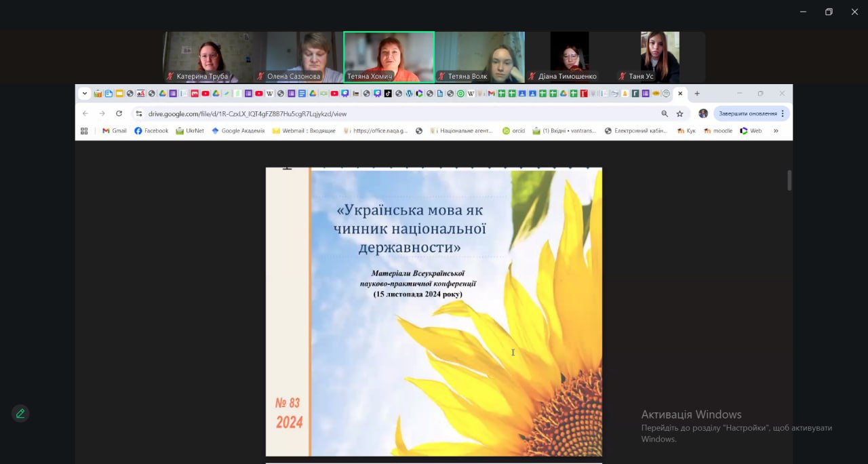
Task: Close the active Chrome tab
Action: pos(680,94)
